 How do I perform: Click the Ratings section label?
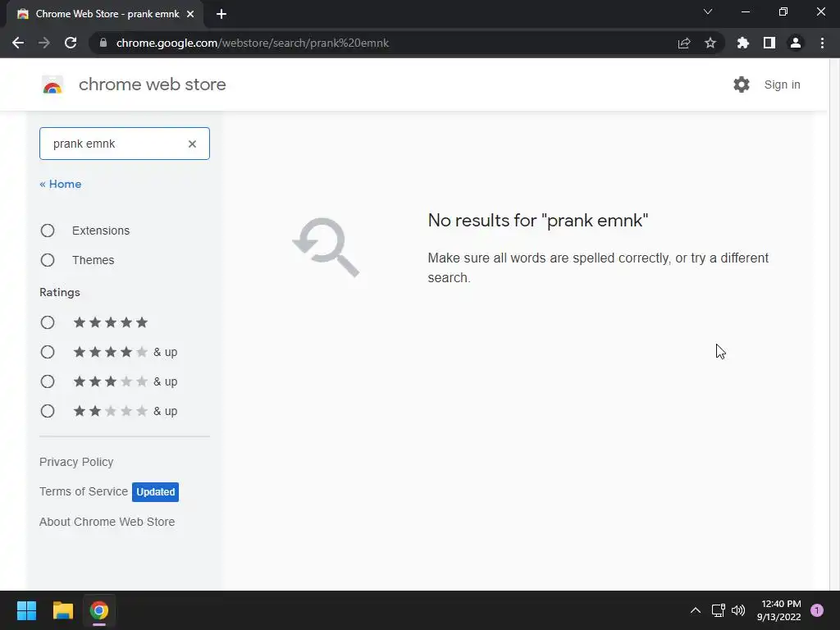[x=59, y=292]
